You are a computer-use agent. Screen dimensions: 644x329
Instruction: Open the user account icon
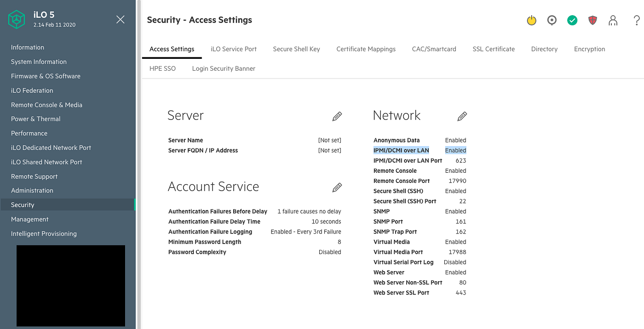point(613,20)
